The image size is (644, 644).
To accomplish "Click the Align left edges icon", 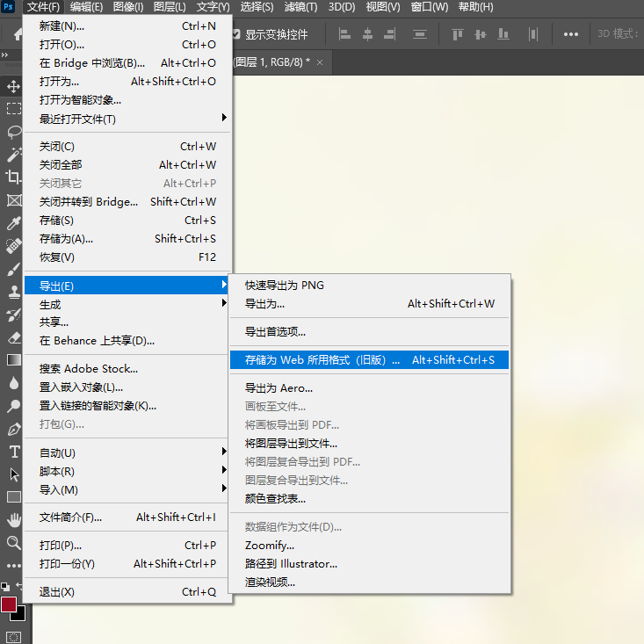I will click(x=344, y=34).
